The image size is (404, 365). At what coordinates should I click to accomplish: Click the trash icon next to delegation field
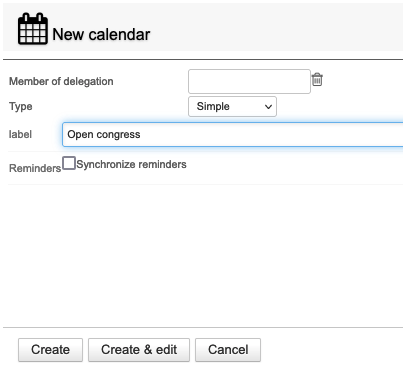(x=317, y=80)
